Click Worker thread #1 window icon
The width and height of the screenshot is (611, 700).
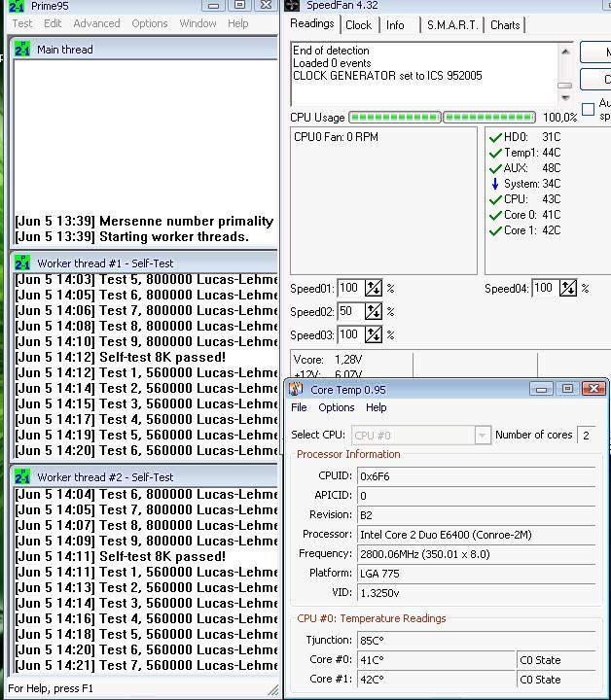point(21,262)
